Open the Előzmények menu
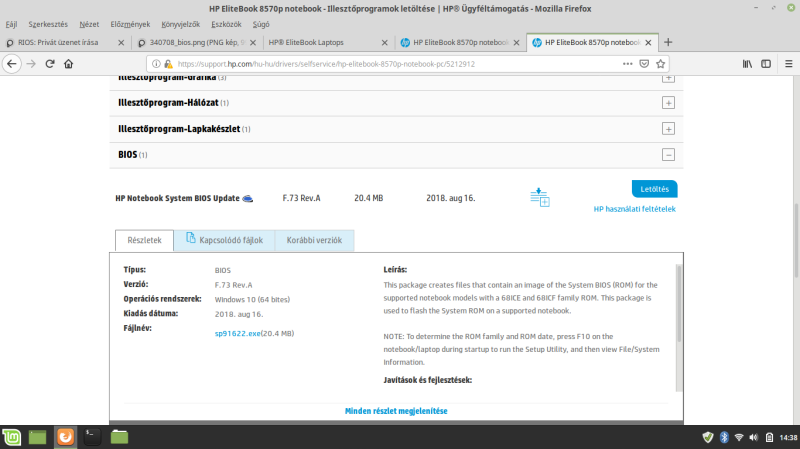800x449 pixels. pyautogui.click(x=130, y=24)
